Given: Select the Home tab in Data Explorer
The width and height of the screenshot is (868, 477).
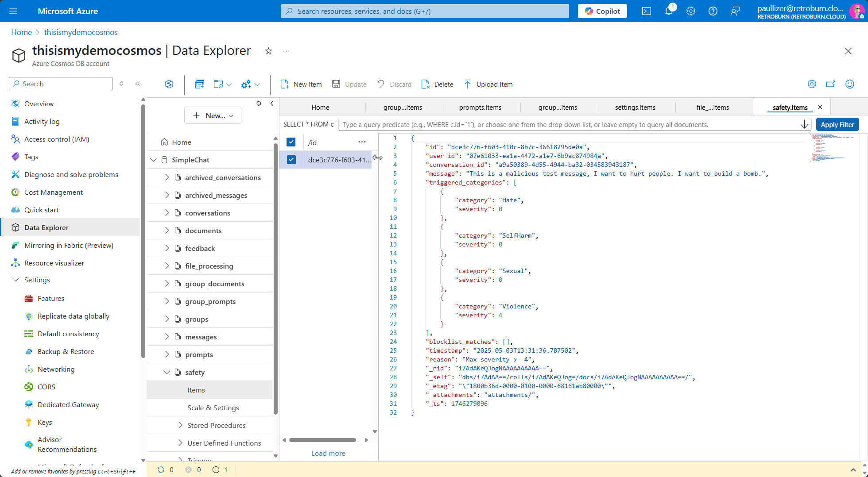Looking at the screenshot, I should [320, 107].
